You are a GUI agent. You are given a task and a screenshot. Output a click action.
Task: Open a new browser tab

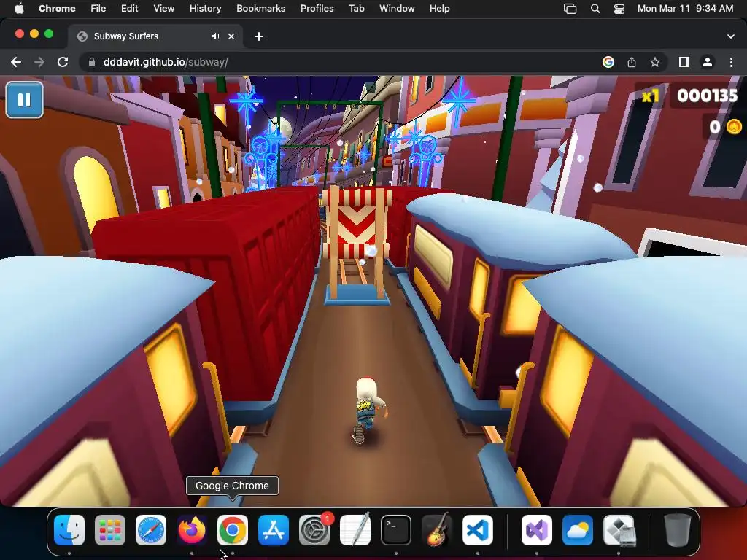pyautogui.click(x=259, y=36)
